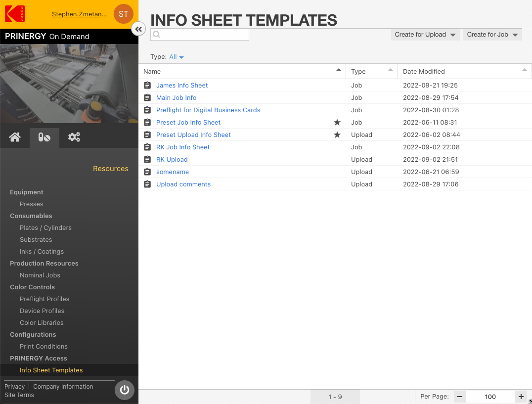Screen dimensions: 532x404
Task: Collapse sidebar with double-chevron button
Action: click(x=138, y=29)
